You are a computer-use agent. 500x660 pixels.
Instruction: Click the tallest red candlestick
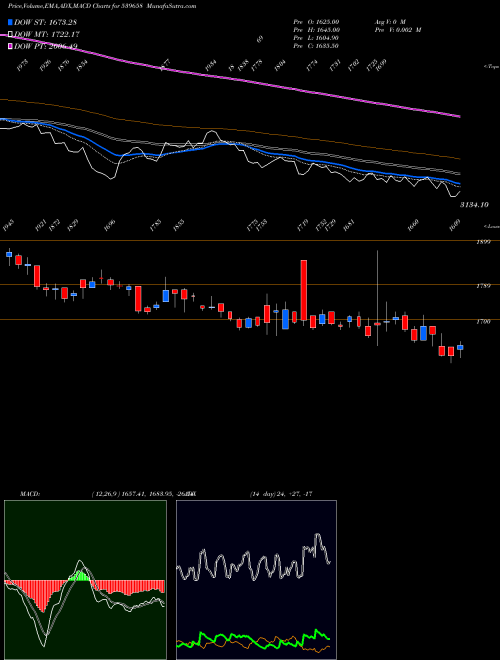pyautogui.click(x=303, y=291)
